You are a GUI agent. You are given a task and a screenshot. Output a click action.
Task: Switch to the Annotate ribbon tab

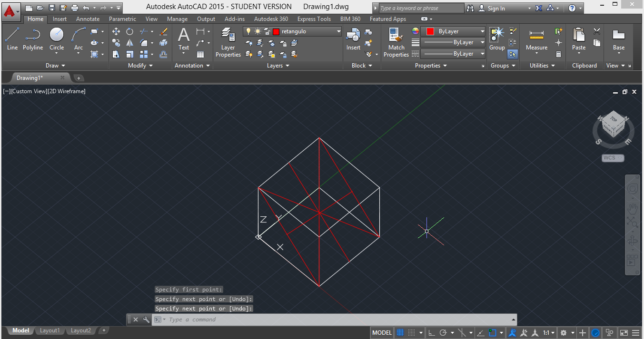coord(88,19)
